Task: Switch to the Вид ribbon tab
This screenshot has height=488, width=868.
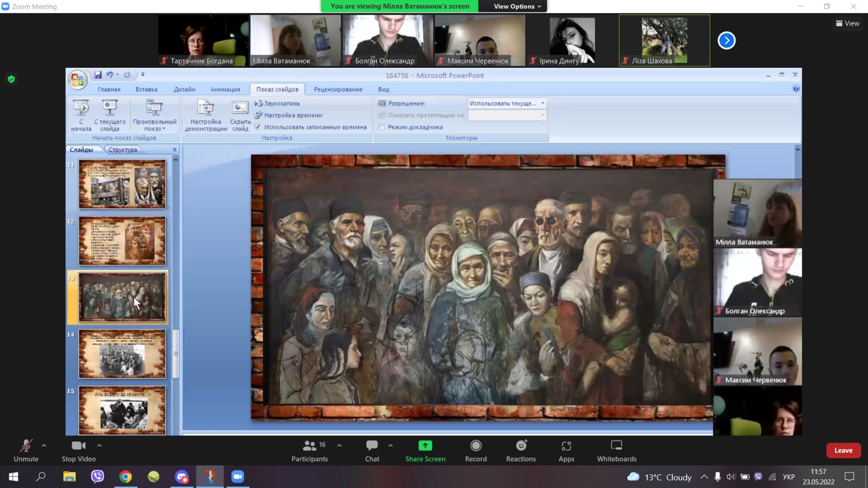Action: [x=384, y=89]
